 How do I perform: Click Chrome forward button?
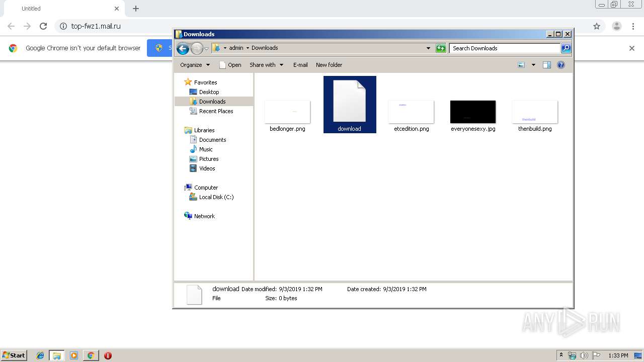27,26
